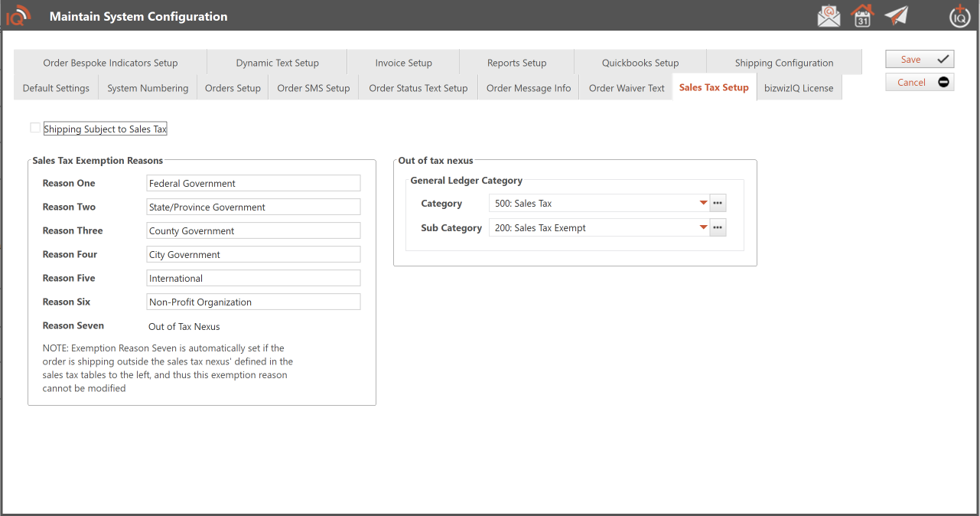980x516 pixels.
Task: Click the Reason One text field
Action: 252,184
